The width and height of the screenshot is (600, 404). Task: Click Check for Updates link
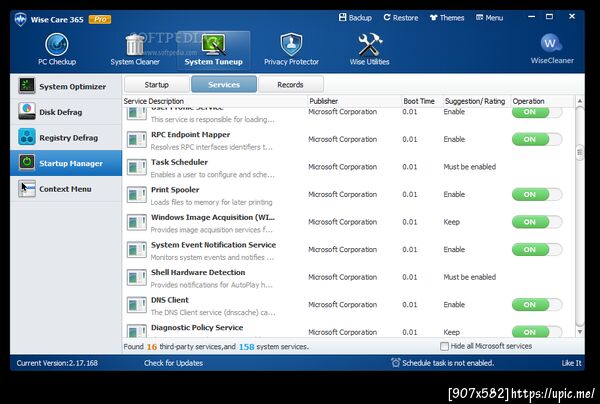coord(173,363)
